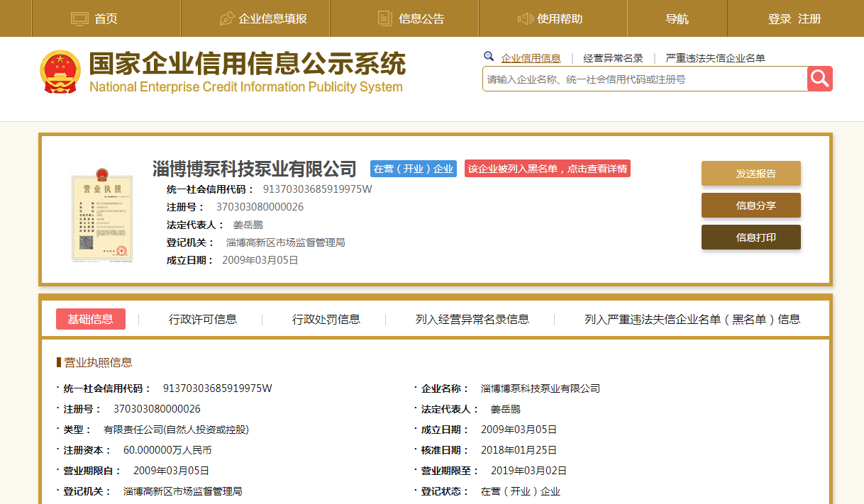Viewport: 864px width, 504px height.
Task: View blacklist details via red 黑名单 badge
Action: [x=547, y=169]
